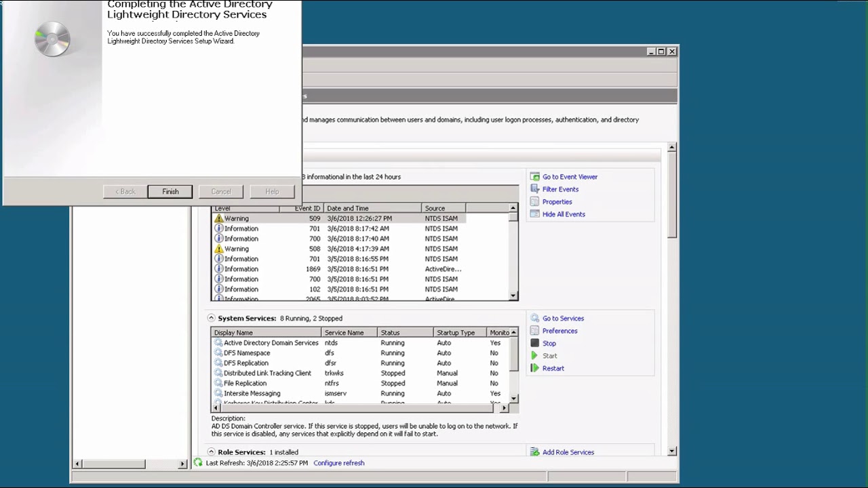Sort events by Event ID column
This screenshot has height=488, width=868.
point(301,208)
